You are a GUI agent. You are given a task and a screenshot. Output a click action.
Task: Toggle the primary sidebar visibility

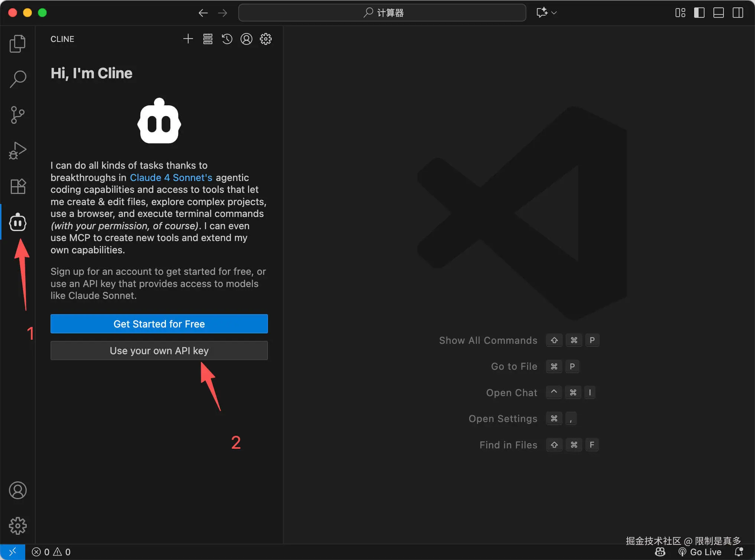point(699,12)
